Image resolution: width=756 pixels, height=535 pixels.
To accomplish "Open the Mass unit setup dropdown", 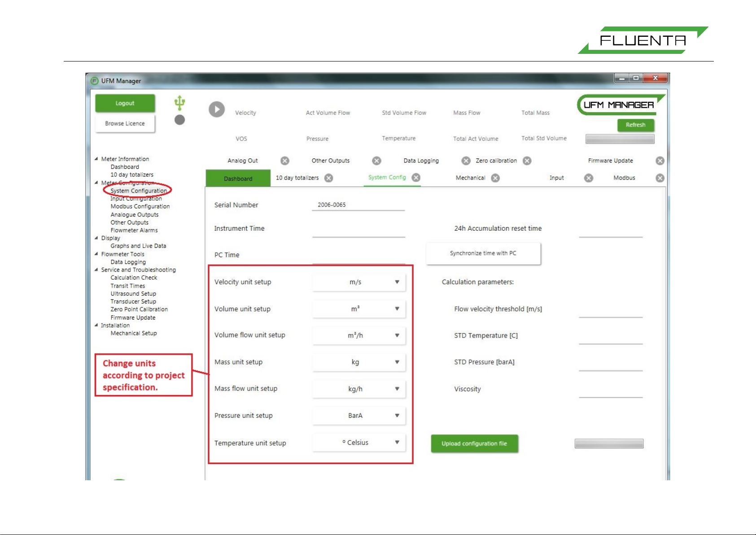I will pyautogui.click(x=359, y=362).
